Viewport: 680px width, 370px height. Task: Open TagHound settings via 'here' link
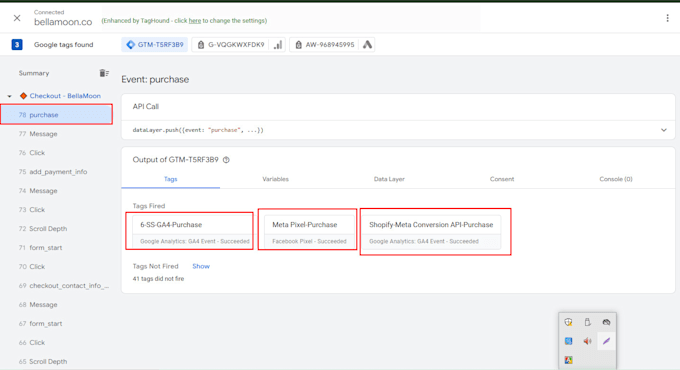pos(195,20)
